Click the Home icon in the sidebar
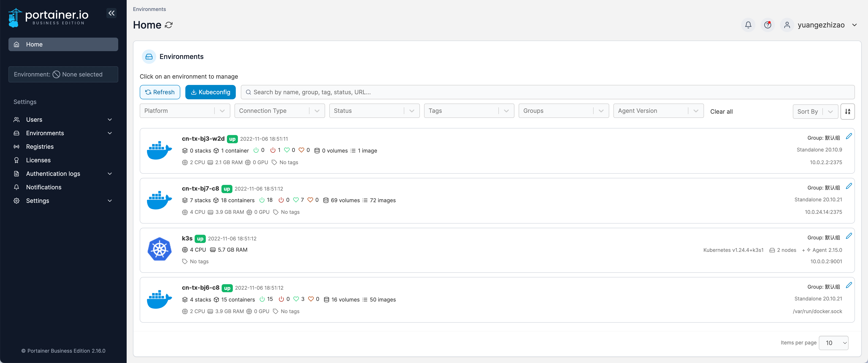This screenshot has height=363, width=868. [x=16, y=45]
